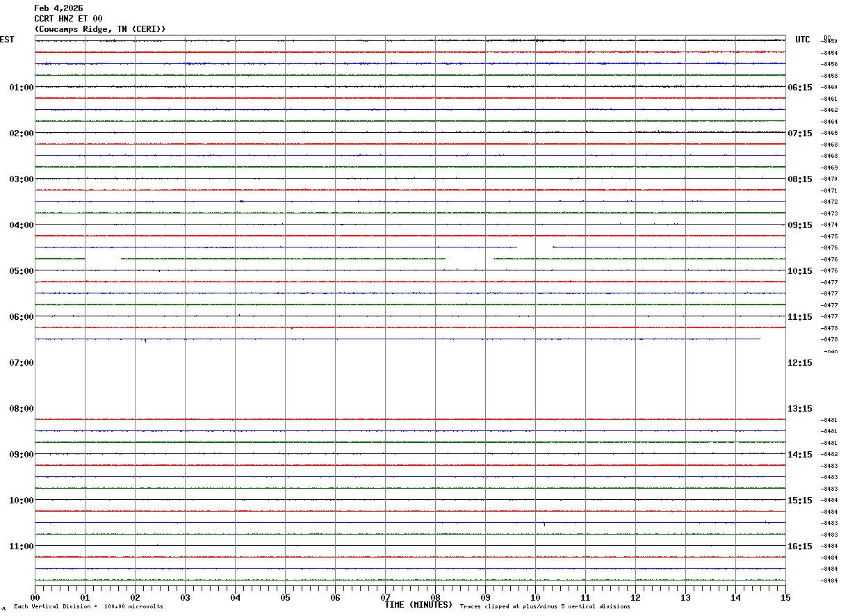Image resolution: width=841 pixels, height=616 pixels.
Task: Click the -nan DC offset value
Action: coord(831,351)
